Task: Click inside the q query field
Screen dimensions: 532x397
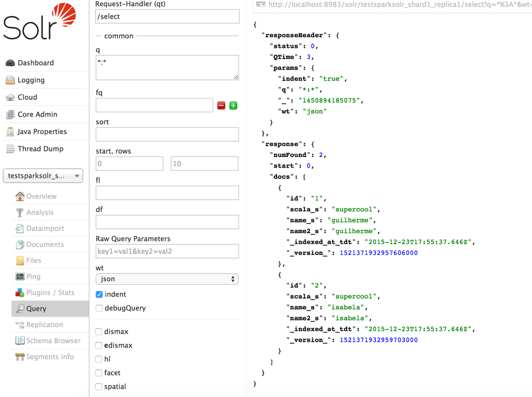Action: tap(167, 67)
